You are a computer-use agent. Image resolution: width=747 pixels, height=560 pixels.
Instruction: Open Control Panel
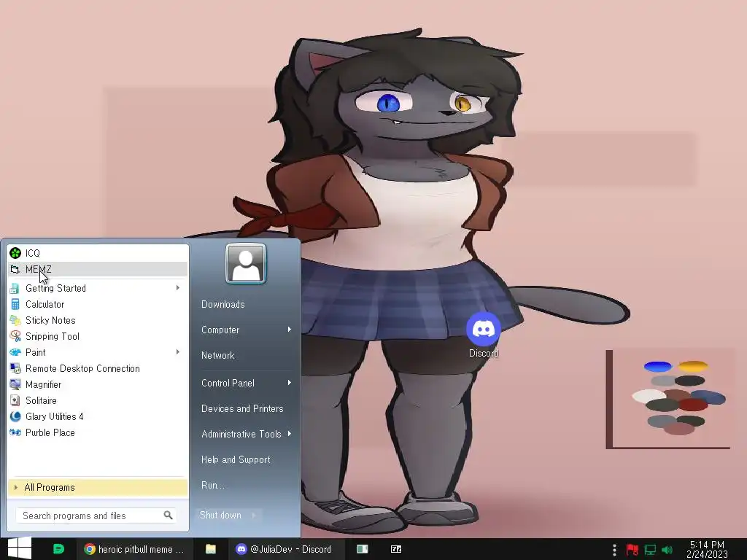228,384
